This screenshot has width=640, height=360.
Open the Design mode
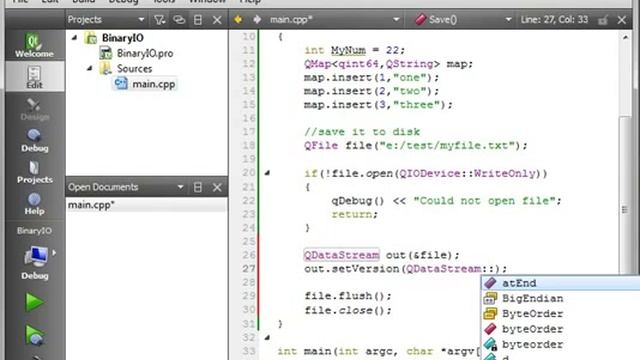click(x=34, y=109)
